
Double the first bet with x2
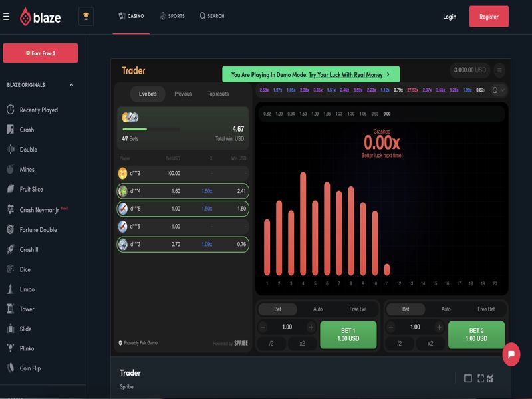(302, 344)
